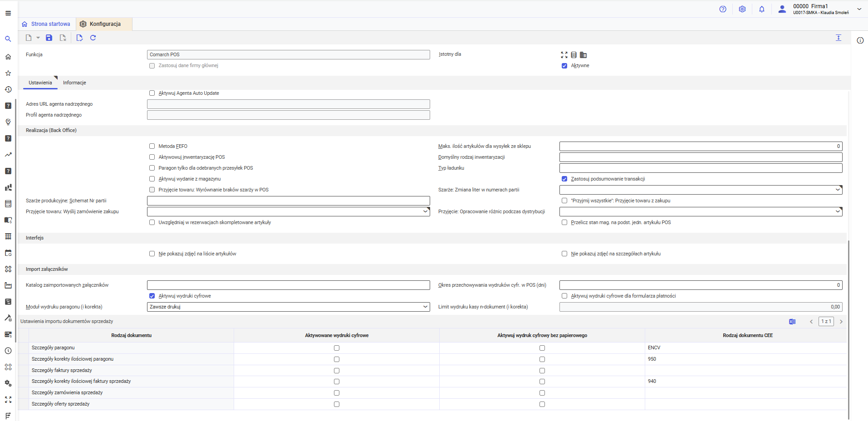868x421 pixels.
Task: Export the sales document table to Excel
Action: click(792, 322)
